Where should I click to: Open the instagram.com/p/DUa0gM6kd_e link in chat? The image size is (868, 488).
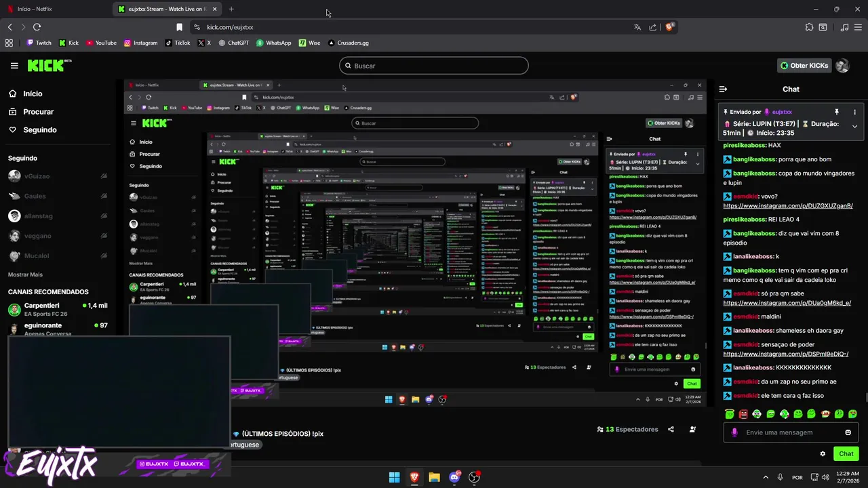click(787, 303)
